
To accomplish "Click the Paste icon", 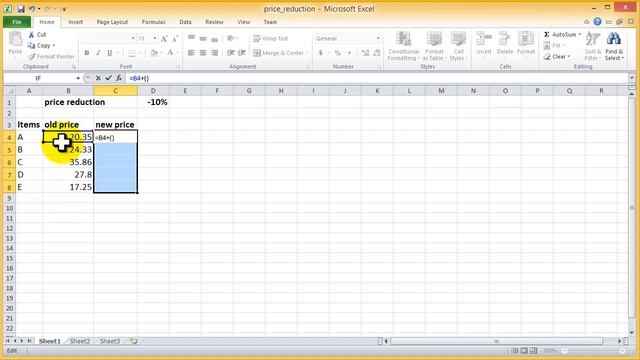I will [x=15, y=40].
